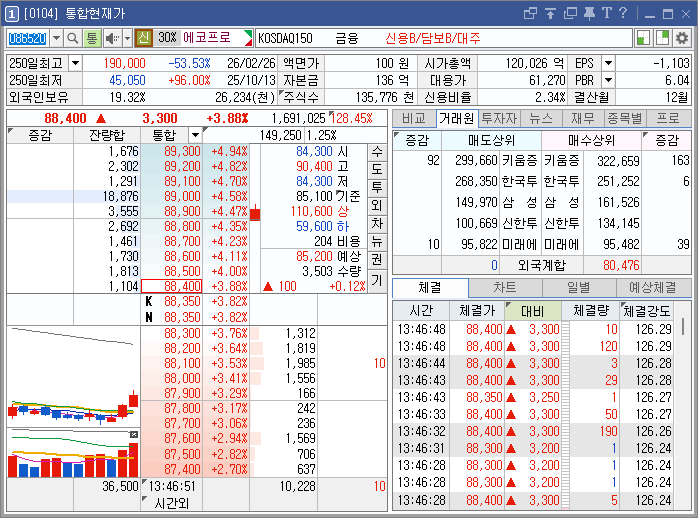Select the highlighted 88,400 current price cell
698x518 pixels.
[x=172, y=286]
